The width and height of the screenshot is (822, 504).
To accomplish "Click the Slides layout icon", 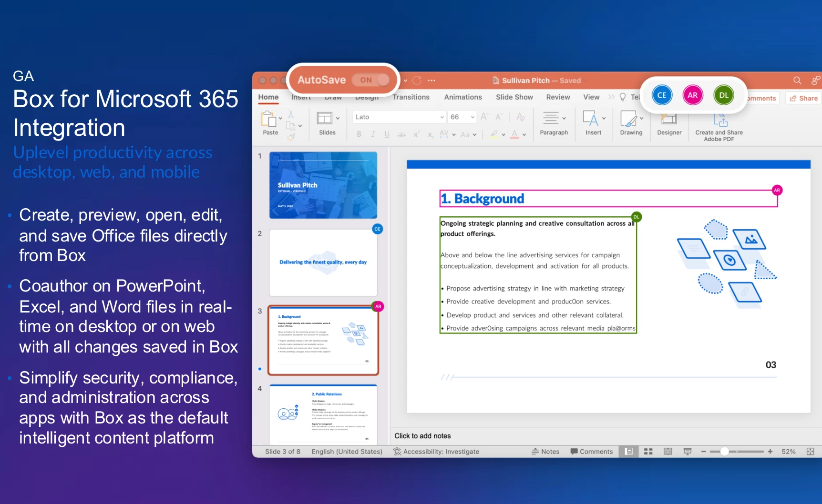I will (x=325, y=118).
